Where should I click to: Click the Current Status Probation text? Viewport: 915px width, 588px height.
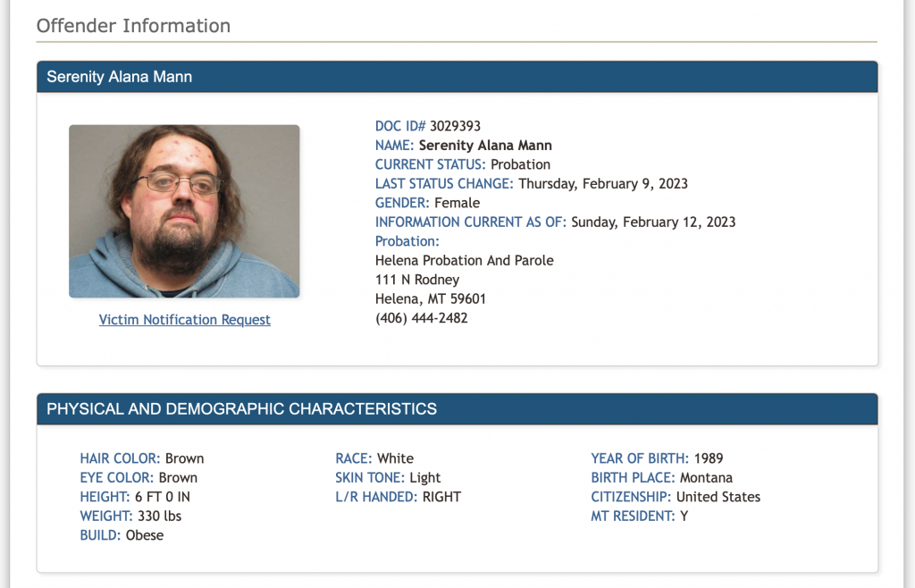pyautogui.click(x=463, y=164)
